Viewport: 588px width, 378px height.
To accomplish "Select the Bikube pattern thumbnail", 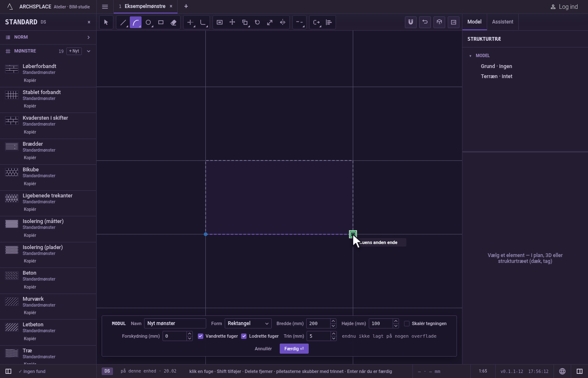I will click(x=12, y=172).
